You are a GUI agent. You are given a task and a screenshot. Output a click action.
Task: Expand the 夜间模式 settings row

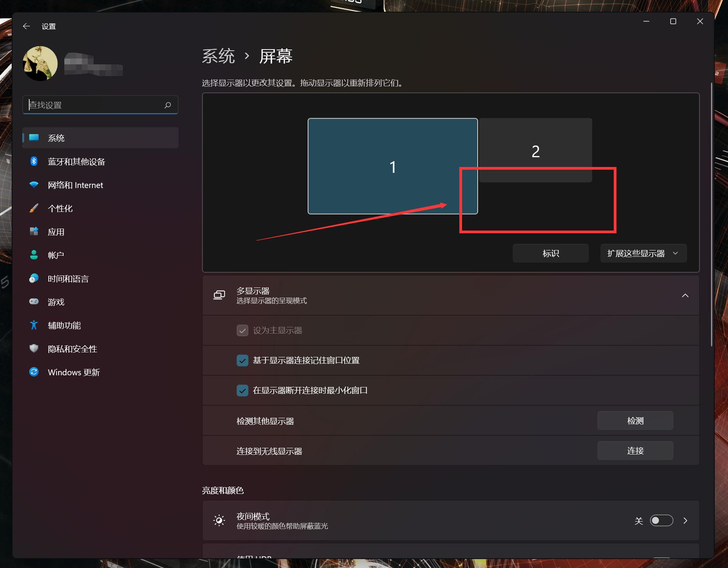685,520
